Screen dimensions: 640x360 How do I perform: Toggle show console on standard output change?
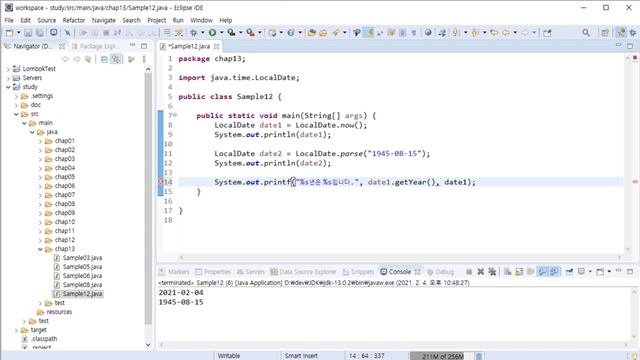tap(542, 272)
